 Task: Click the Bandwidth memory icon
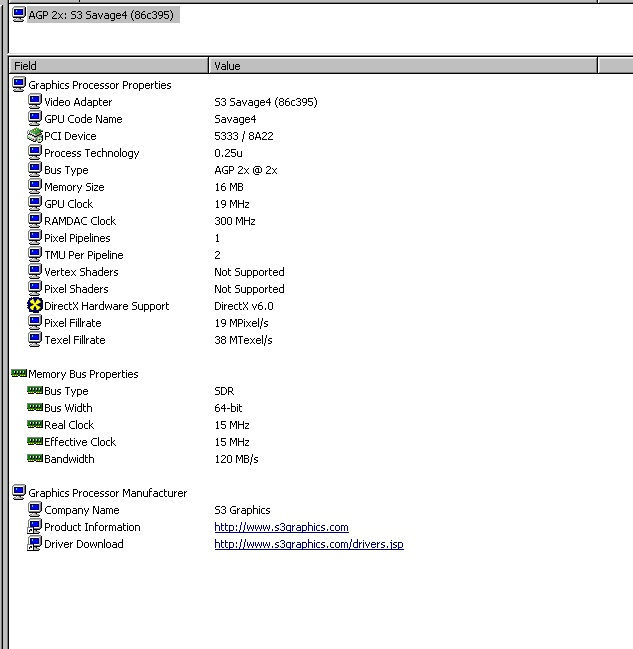[x=35, y=458]
